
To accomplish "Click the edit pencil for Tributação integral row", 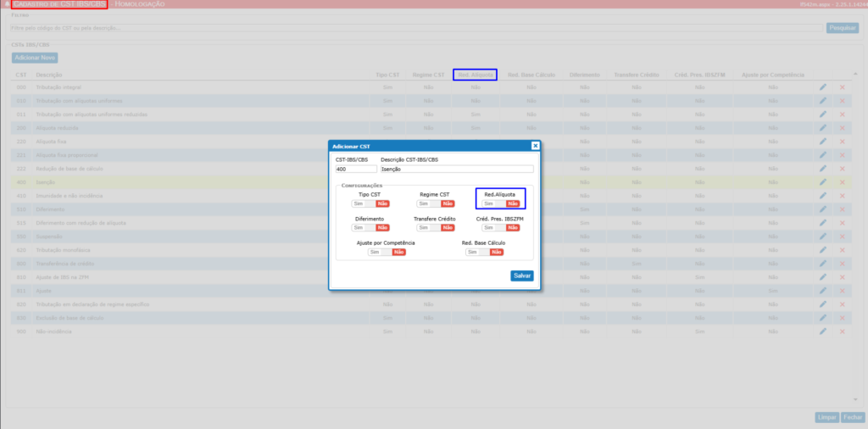I will click(822, 87).
